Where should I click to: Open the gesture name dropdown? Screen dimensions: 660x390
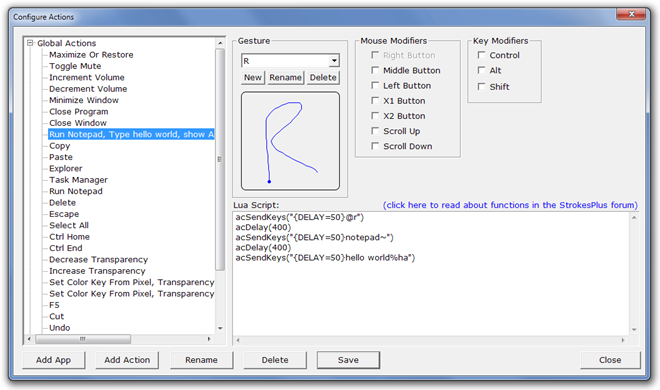coord(334,61)
